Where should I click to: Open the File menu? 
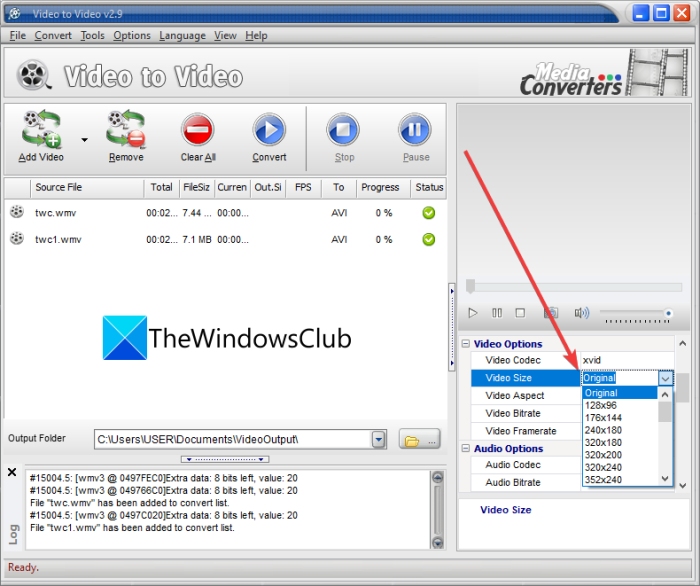click(18, 35)
